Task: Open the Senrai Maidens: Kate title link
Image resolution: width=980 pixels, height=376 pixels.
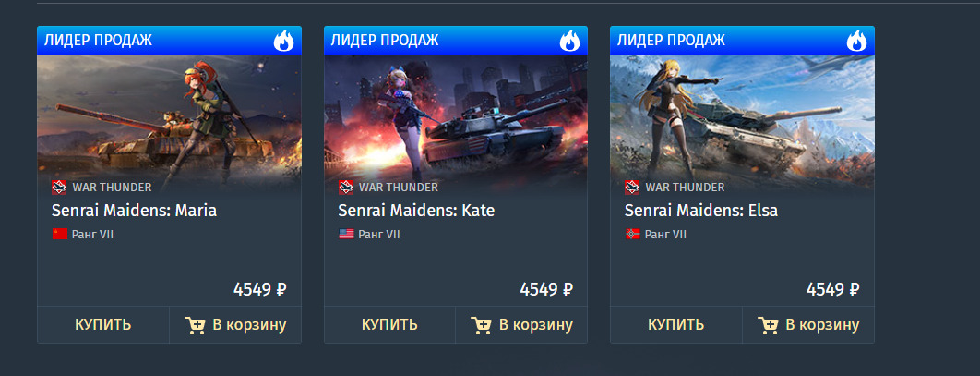Action: tap(416, 211)
